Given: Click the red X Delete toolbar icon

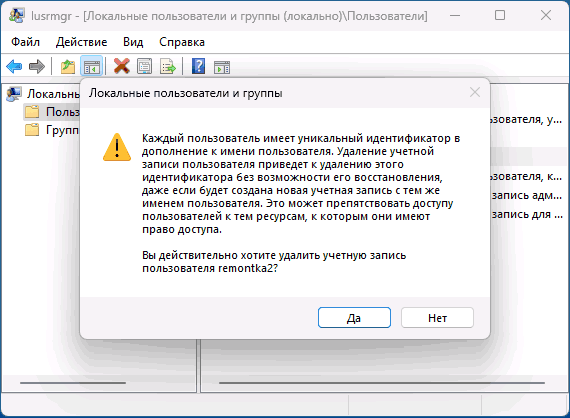Looking at the screenshot, I should (121, 66).
